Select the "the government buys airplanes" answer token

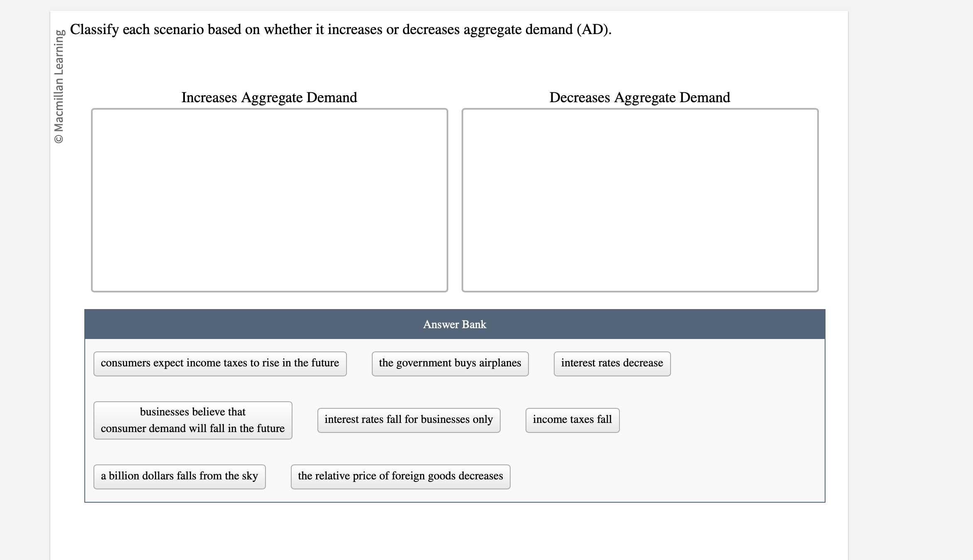[x=450, y=363]
